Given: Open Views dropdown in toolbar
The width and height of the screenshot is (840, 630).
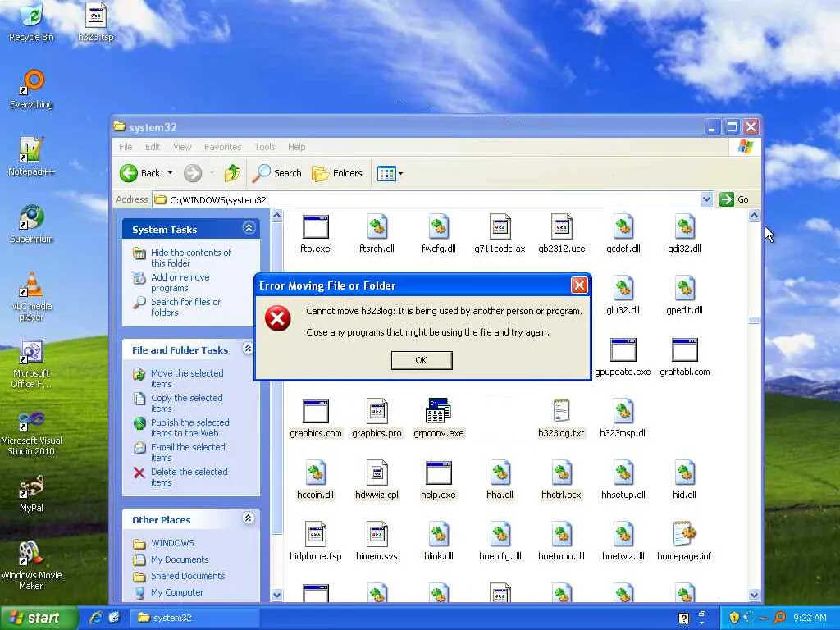Looking at the screenshot, I should (x=390, y=173).
